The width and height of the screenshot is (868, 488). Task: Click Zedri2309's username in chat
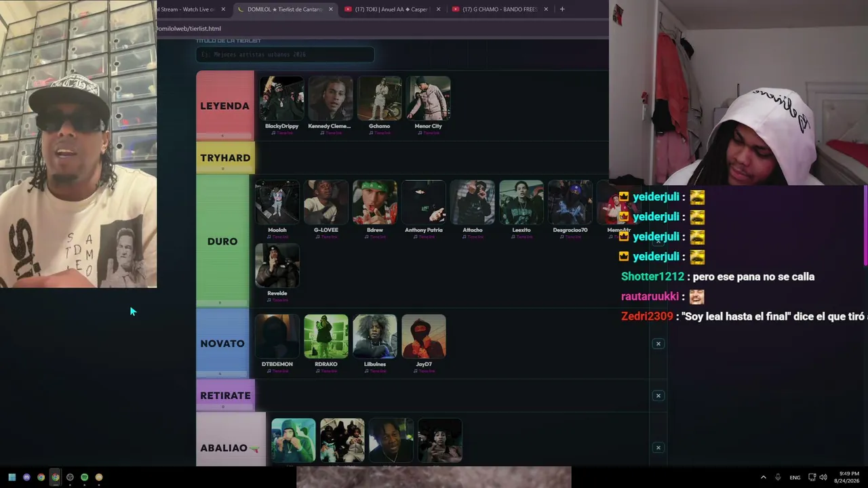(x=647, y=317)
